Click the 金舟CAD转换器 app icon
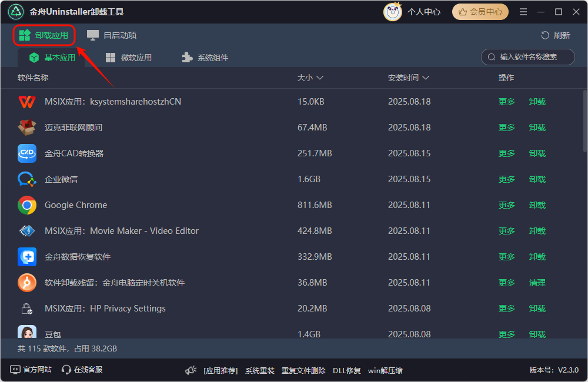 [x=27, y=153]
